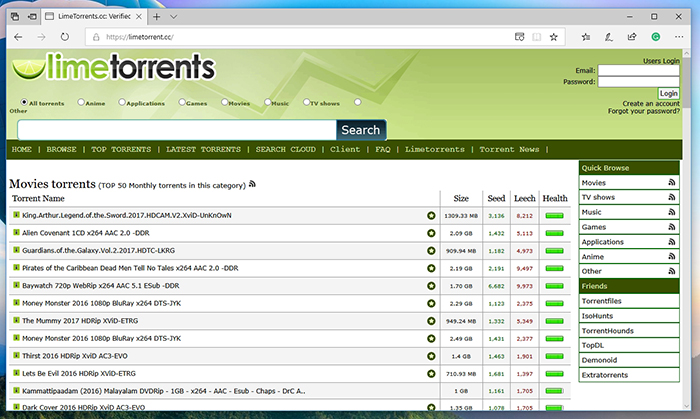This screenshot has height=419, width=700.
Task: Click the verified star icon for King Arthur torrent
Action: click(x=431, y=216)
